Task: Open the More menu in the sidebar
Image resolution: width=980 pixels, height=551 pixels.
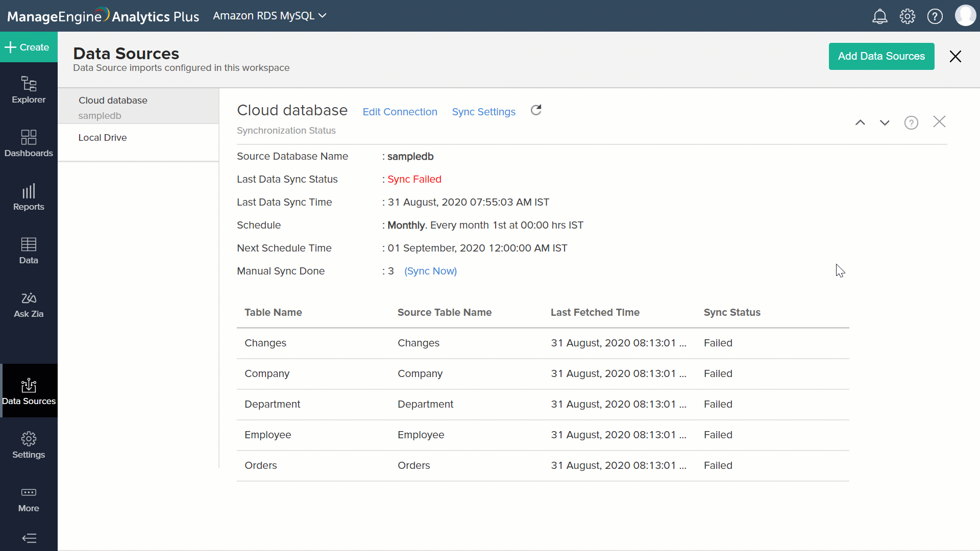Action: [x=29, y=499]
